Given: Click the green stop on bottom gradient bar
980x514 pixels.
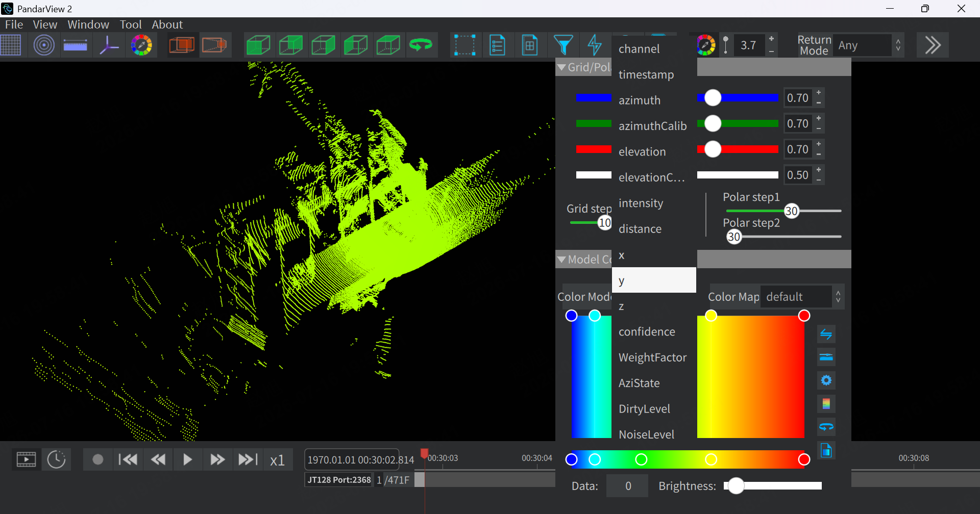Looking at the screenshot, I should coord(641,460).
